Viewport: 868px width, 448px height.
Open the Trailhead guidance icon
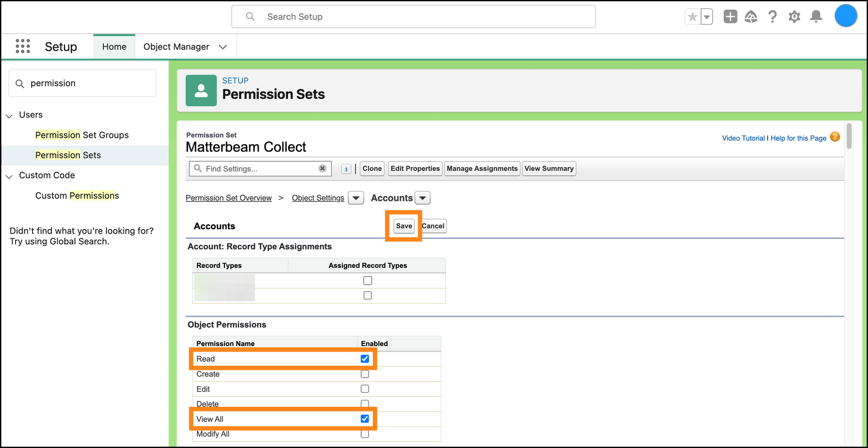pyautogui.click(x=751, y=17)
